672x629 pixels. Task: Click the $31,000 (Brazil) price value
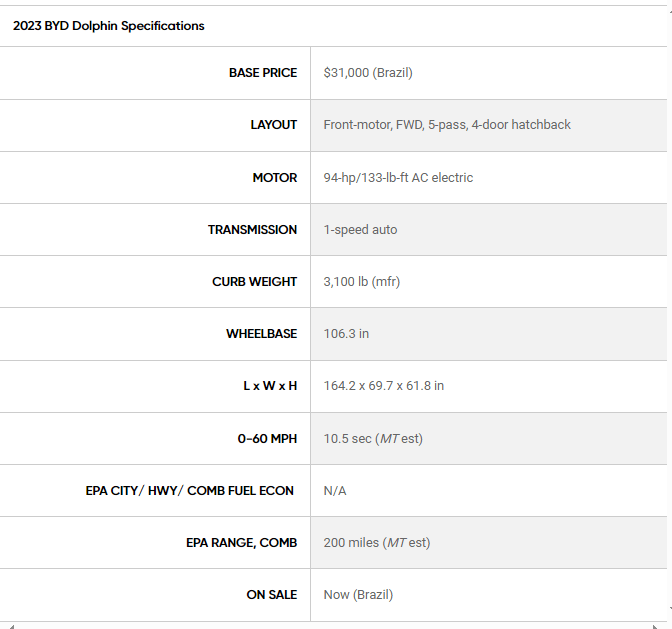pyautogui.click(x=368, y=73)
